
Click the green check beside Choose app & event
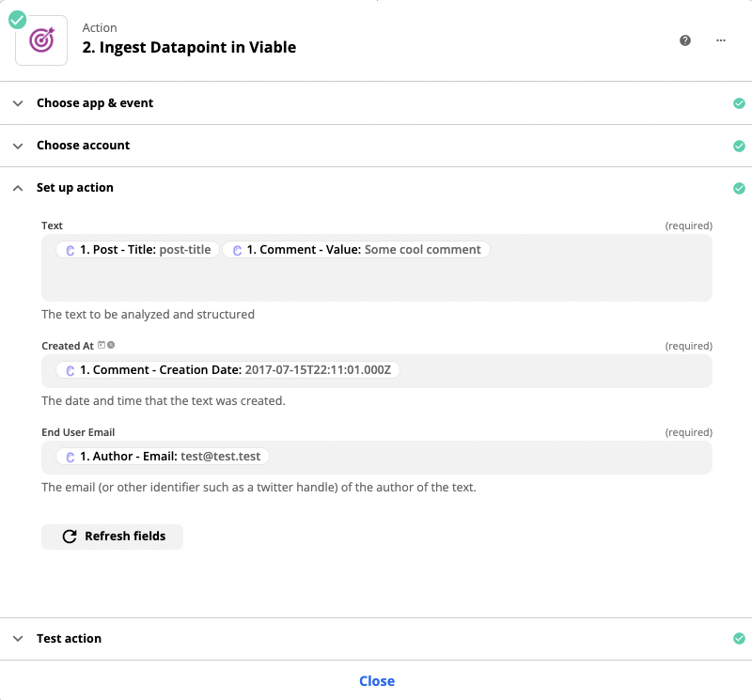click(739, 103)
